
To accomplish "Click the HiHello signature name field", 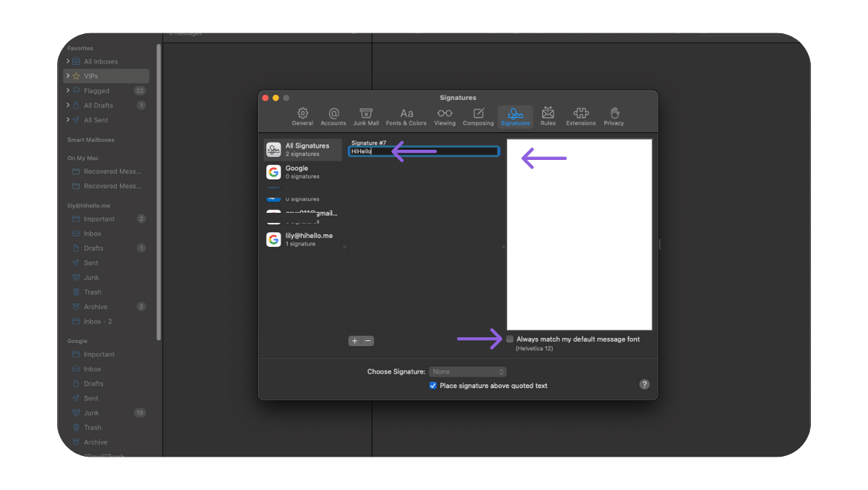I will tap(424, 151).
